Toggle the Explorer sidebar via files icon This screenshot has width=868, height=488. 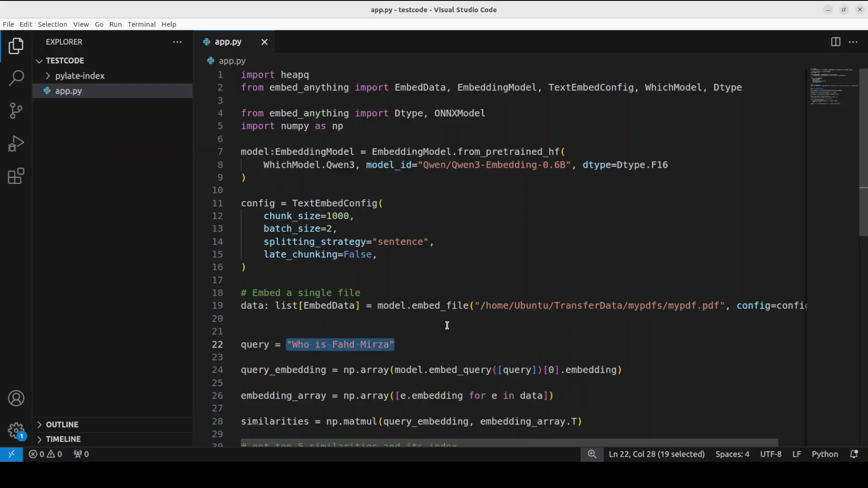click(16, 46)
